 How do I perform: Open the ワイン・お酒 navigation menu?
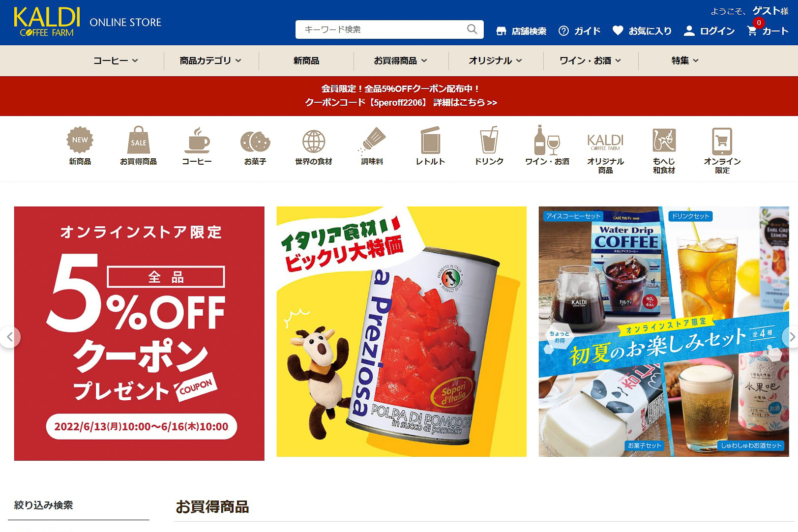pyautogui.click(x=590, y=60)
